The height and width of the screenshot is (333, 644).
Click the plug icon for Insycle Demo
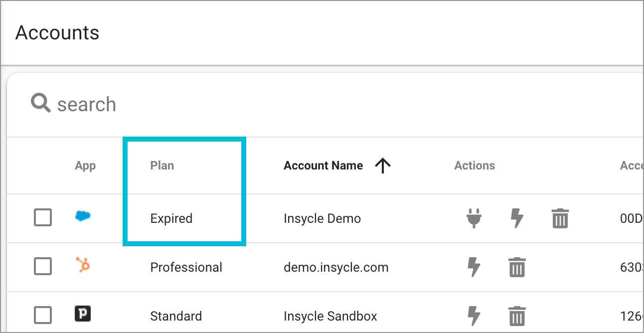[474, 218]
